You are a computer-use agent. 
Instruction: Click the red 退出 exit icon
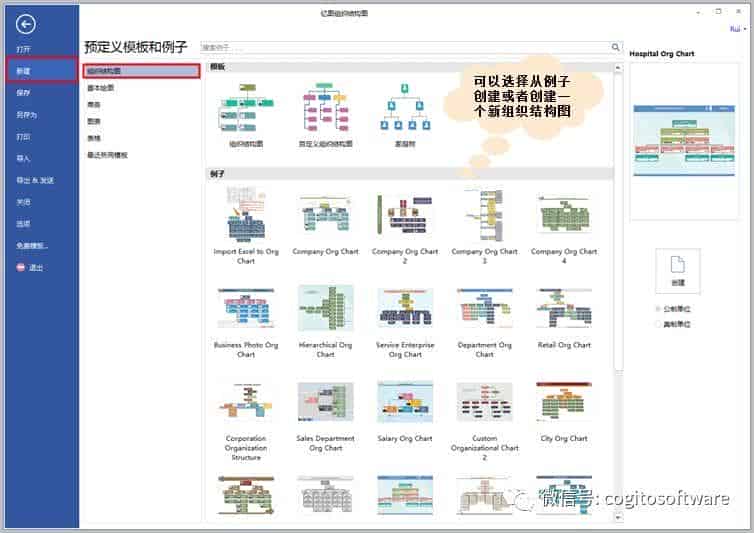pyautogui.click(x=21, y=267)
